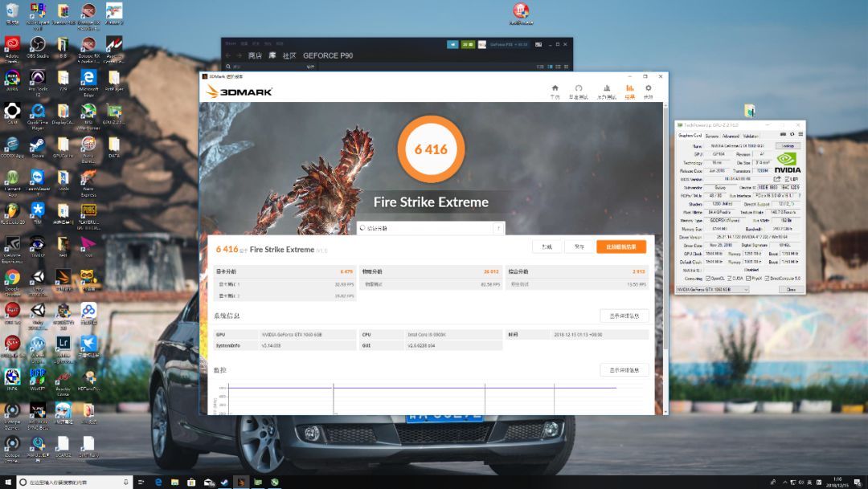Open Edge browser from taskbar
The image size is (868, 489).
click(158, 483)
